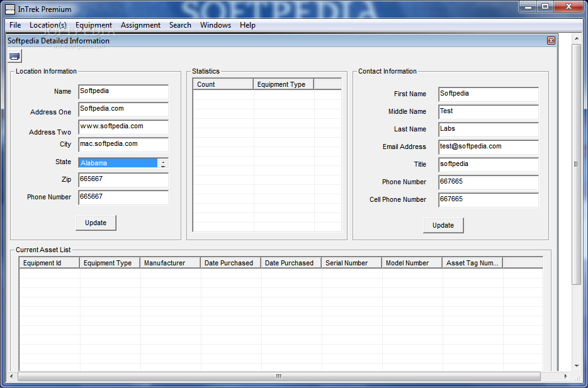
Task: Click the Middle Name input field
Action: 489,112
